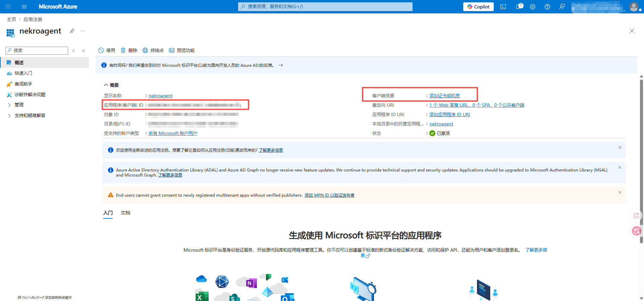This screenshot has height=301, width=644.
Task: Click the 停用 toolbar button
Action: [x=107, y=50]
